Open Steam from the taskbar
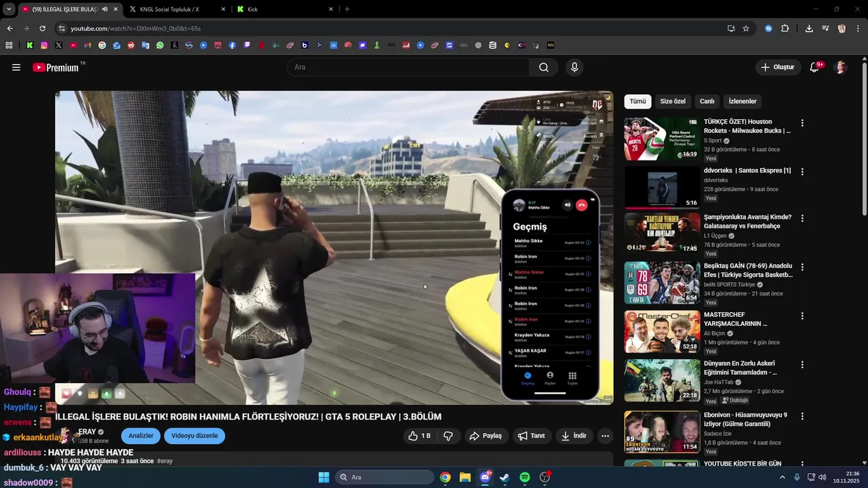 tap(505, 477)
